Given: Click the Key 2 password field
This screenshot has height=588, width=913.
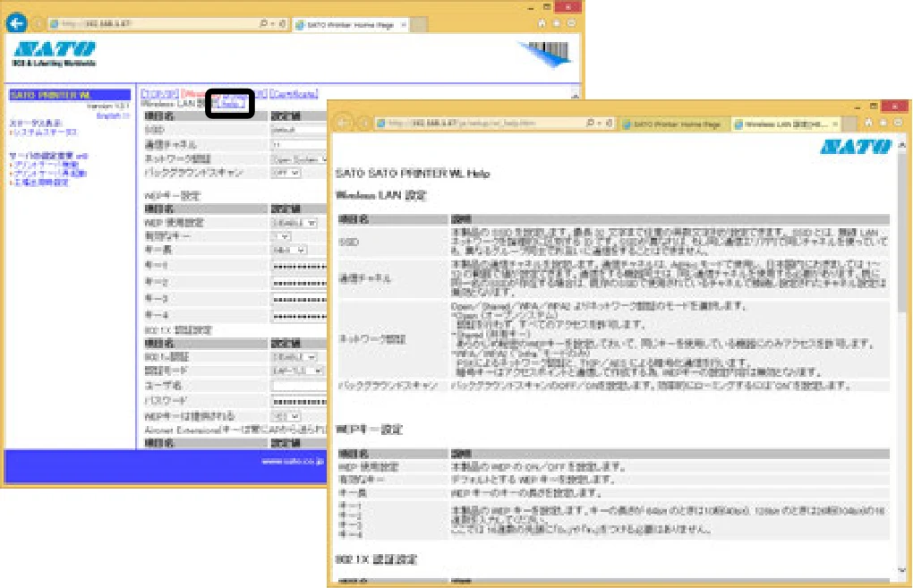Looking at the screenshot, I should click(299, 283).
